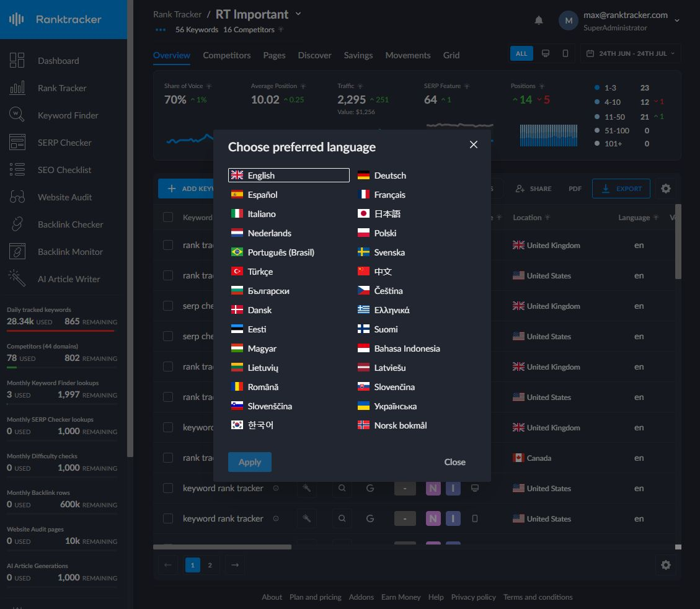The width and height of the screenshot is (700, 609).
Task: Close the language dialog with X
Action: pos(474,144)
